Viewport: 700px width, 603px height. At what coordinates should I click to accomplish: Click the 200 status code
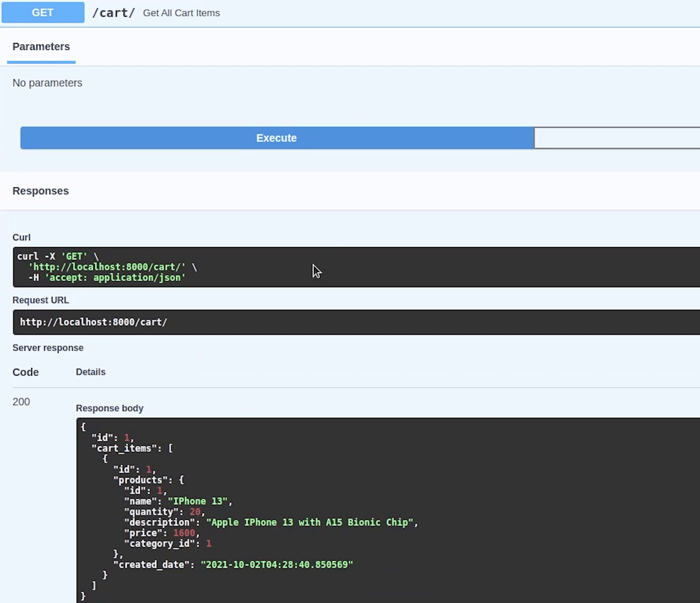(21, 402)
